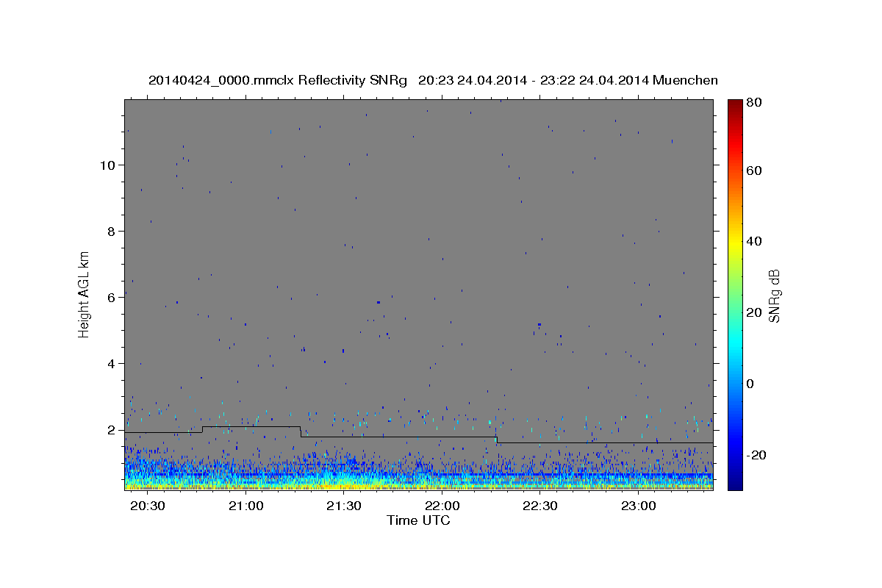
Task: Pick the dark blue bottom of the colorbar
Action: pyautogui.click(x=734, y=484)
